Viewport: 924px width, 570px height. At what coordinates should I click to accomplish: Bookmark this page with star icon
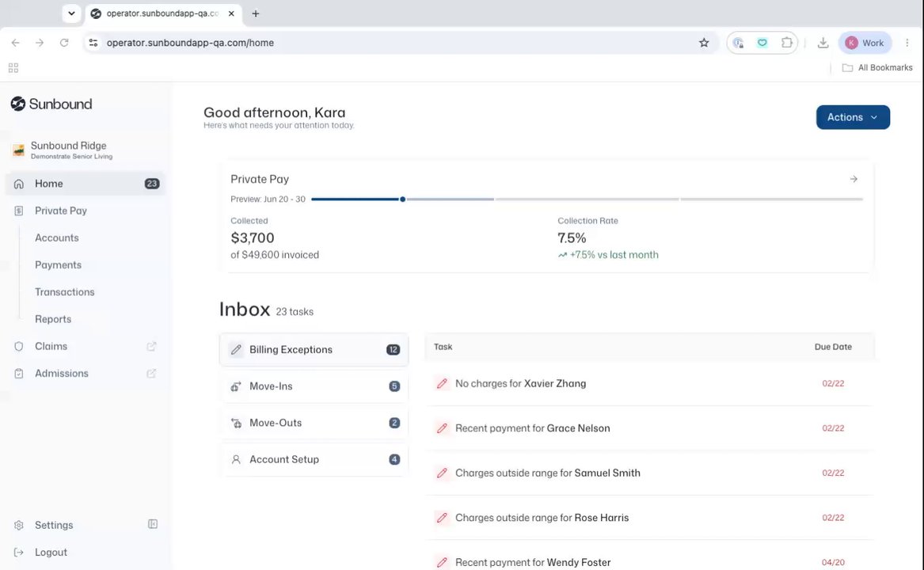coord(704,43)
